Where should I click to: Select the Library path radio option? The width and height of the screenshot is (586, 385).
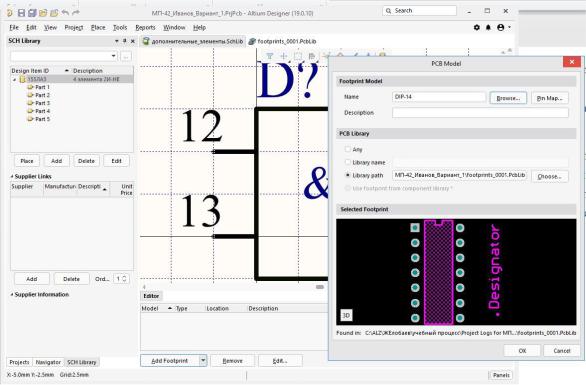[x=348, y=175]
